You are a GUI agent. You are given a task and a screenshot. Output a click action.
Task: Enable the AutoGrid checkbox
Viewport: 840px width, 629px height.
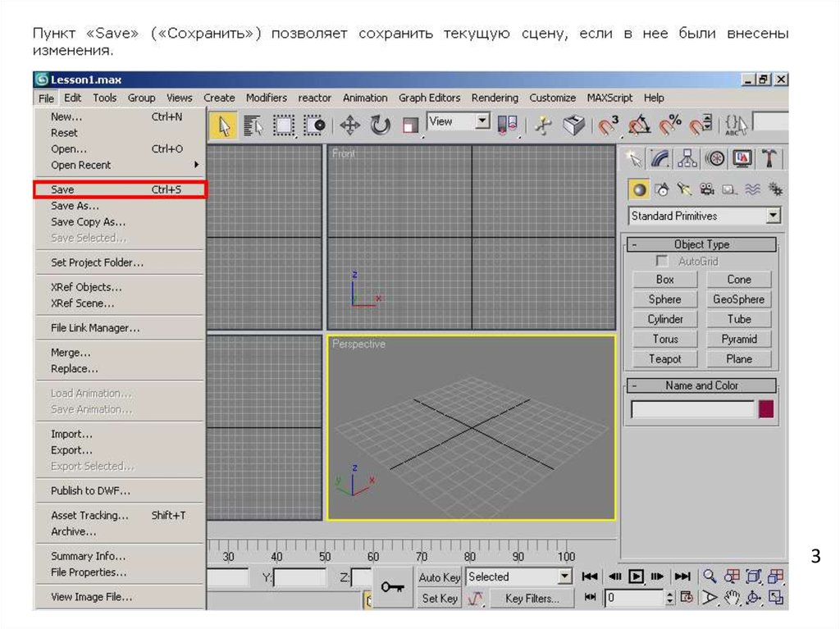coord(663,262)
